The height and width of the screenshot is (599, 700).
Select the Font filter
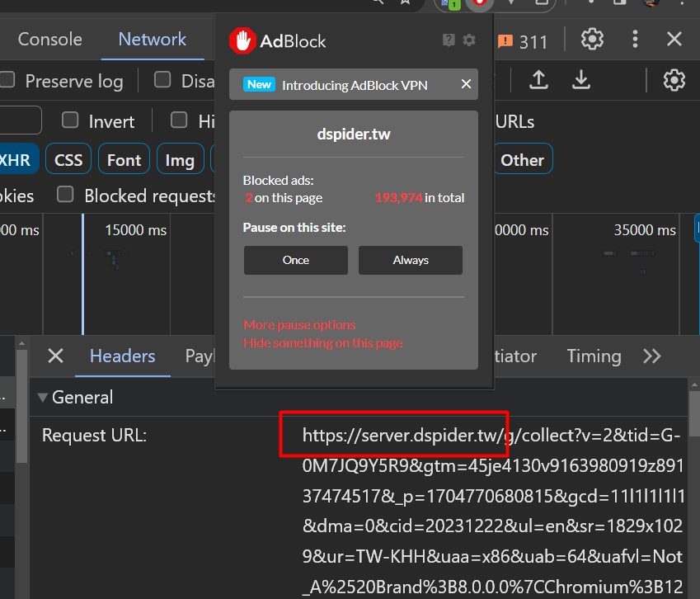[x=124, y=159]
